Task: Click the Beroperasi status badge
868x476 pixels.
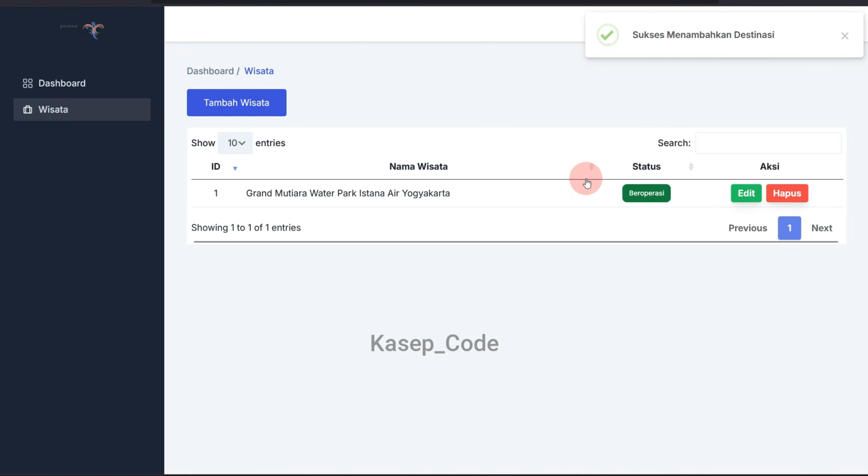Action: click(646, 193)
